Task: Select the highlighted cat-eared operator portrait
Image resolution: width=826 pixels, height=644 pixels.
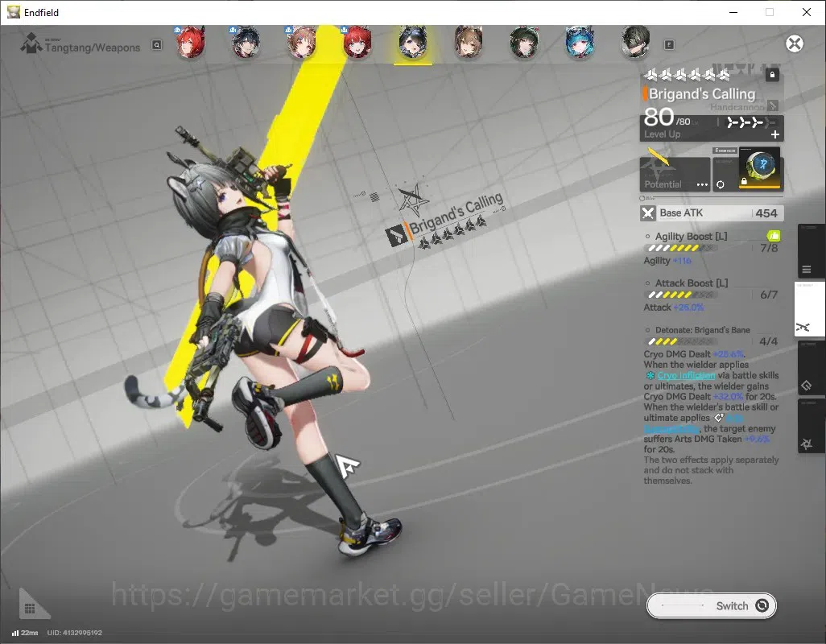Action: 412,42
